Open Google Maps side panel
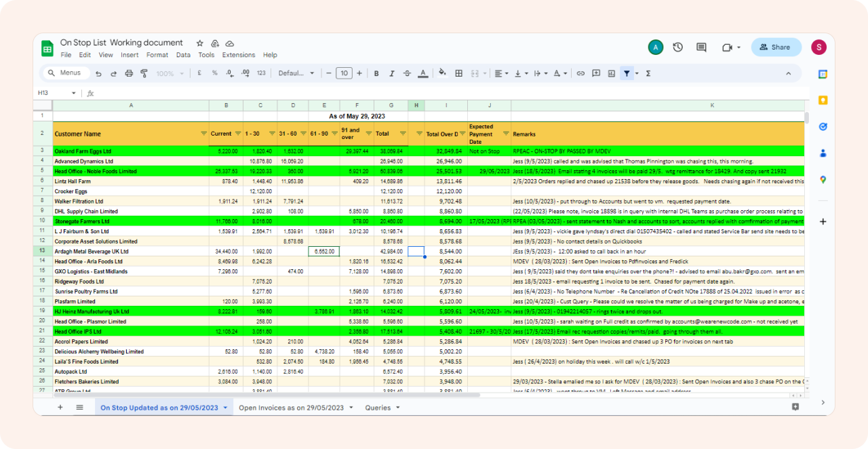The height and width of the screenshot is (449, 868). coord(823,180)
